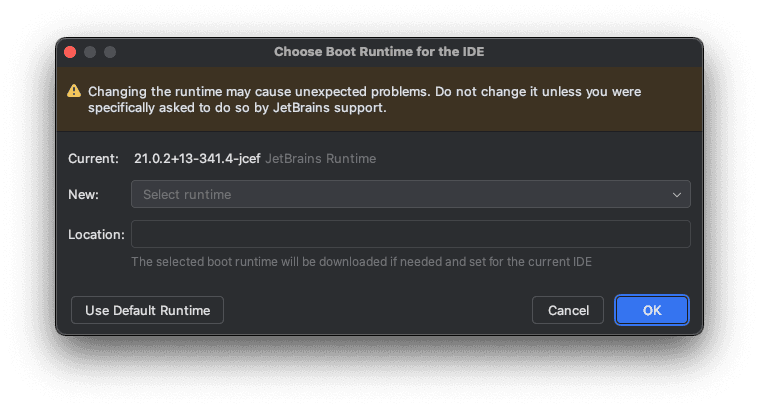Cancel the boot runtime dialog
Viewport: 759px width, 409px height.
567,310
